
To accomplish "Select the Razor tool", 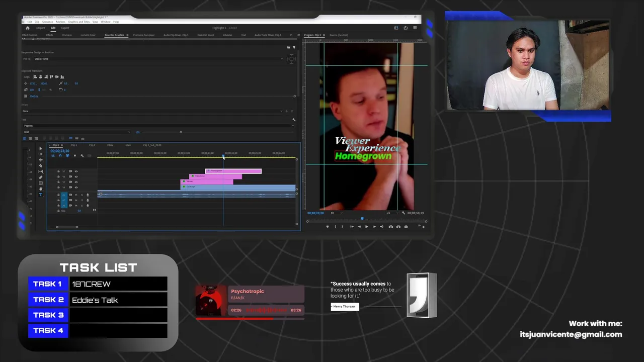I will (x=41, y=165).
